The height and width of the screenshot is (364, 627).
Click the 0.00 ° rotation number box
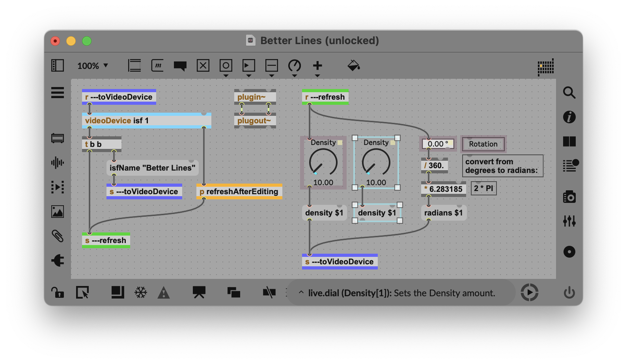[437, 144]
